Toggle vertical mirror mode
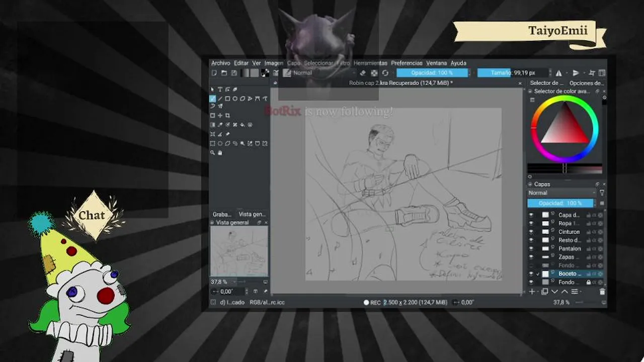Image resolution: width=644 pixels, height=362 pixels. 576,73
